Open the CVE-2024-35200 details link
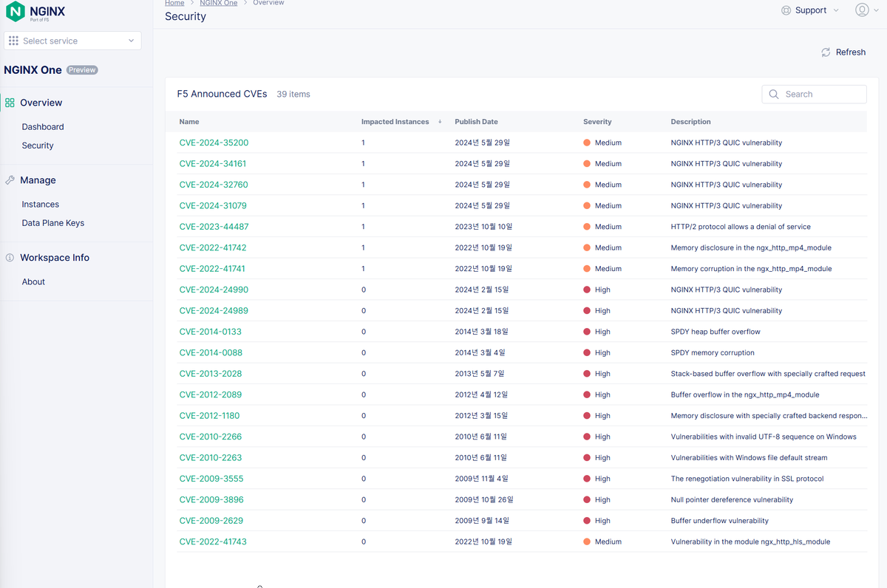This screenshot has height=588, width=887. pyautogui.click(x=214, y=143)
